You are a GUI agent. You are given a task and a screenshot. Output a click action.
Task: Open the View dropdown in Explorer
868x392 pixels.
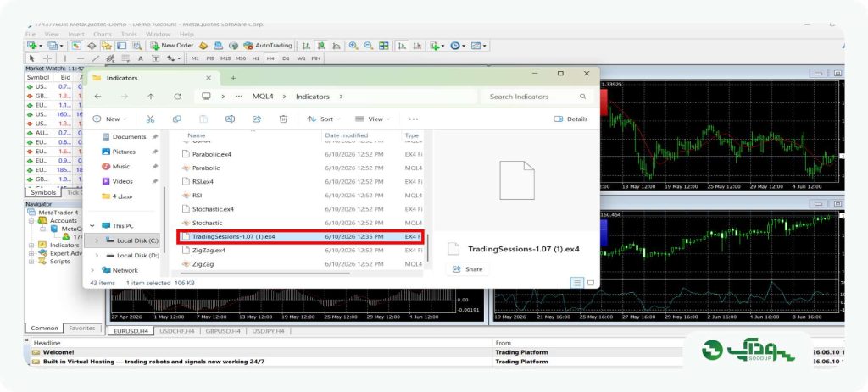[x=372, y=119]
